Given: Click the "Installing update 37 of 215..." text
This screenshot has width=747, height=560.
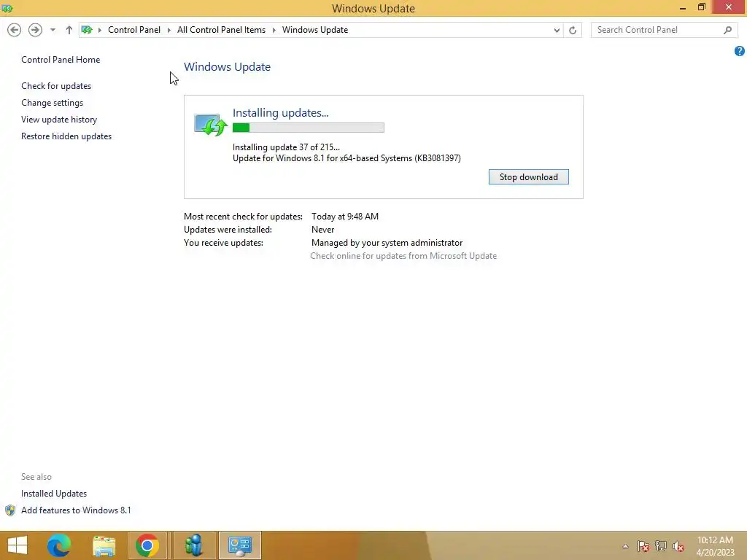Looking at the screenshot, I should pos(286,147).
